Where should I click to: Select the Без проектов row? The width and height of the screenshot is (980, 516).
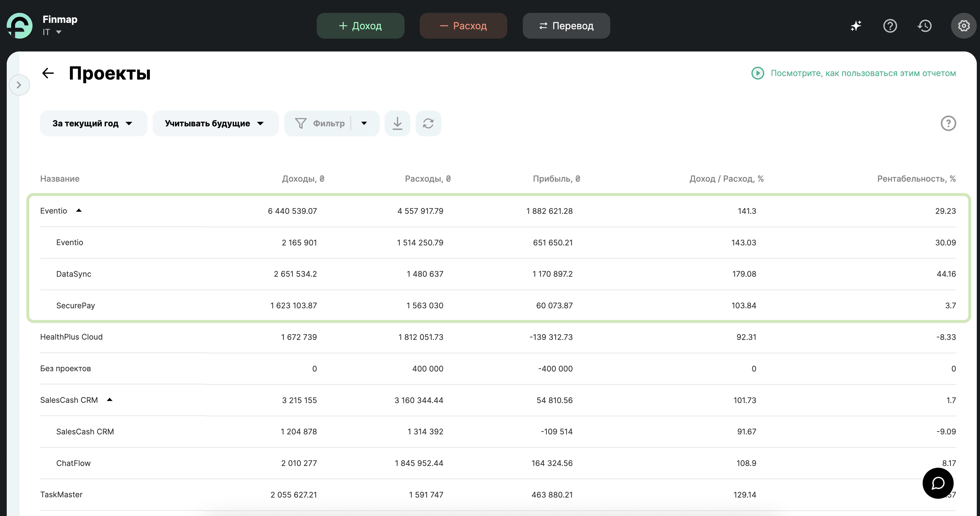[x=498, y=369]
